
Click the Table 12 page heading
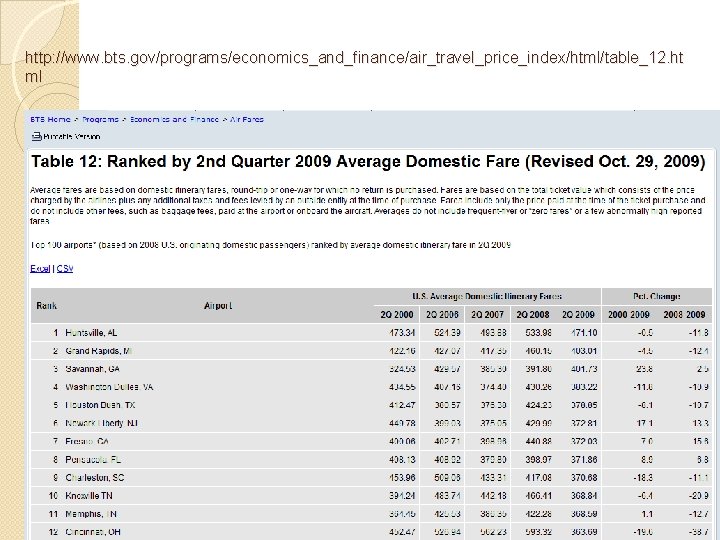[x=368, y=162]
